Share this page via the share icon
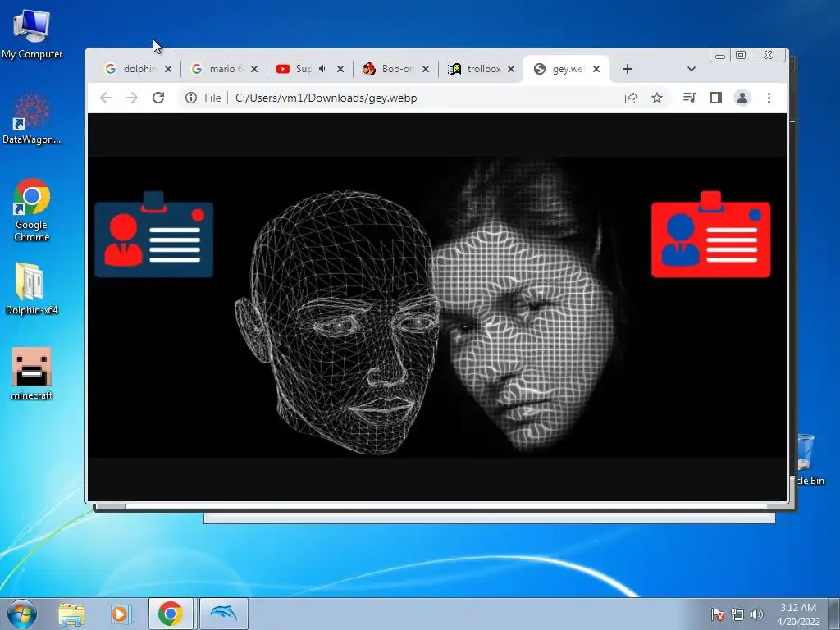The image size is (840, 630). [x=631, y=98]
